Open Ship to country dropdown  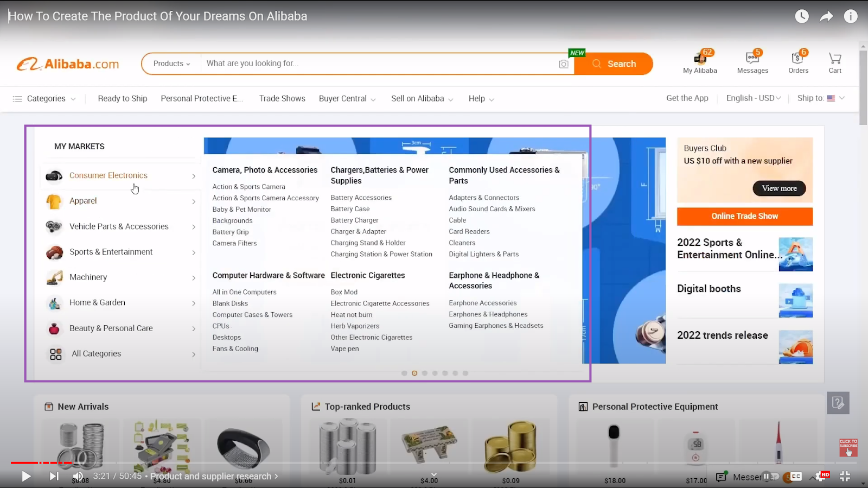(x=821, y=98)
